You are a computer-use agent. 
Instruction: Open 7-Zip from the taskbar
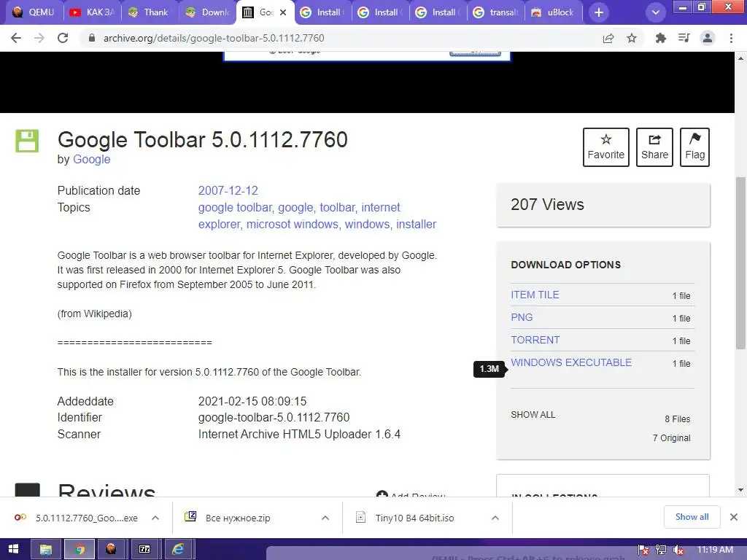(144, 550)
